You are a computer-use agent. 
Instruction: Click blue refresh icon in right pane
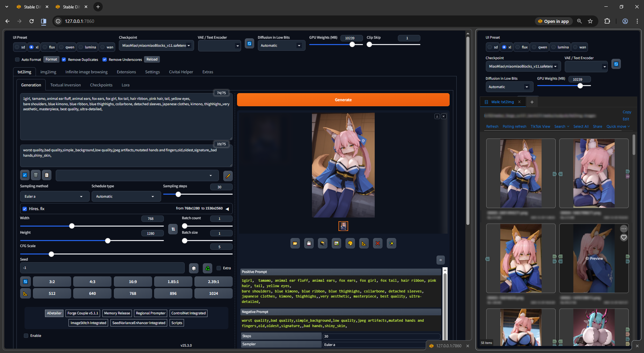click(x=616, y=64)
